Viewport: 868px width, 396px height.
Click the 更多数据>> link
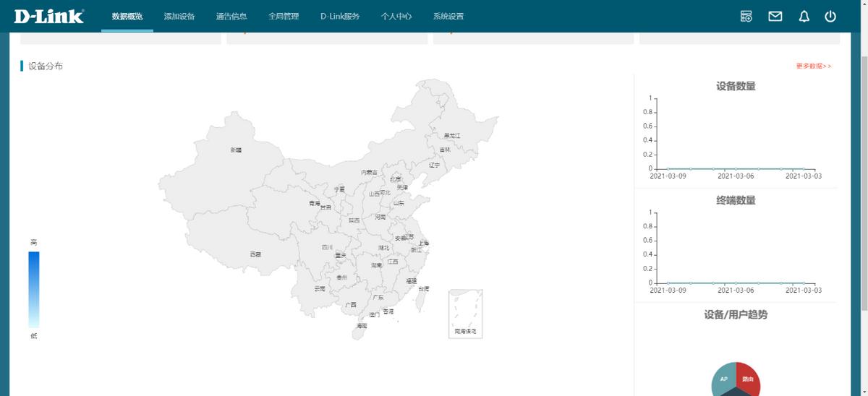tap(814, 66)
